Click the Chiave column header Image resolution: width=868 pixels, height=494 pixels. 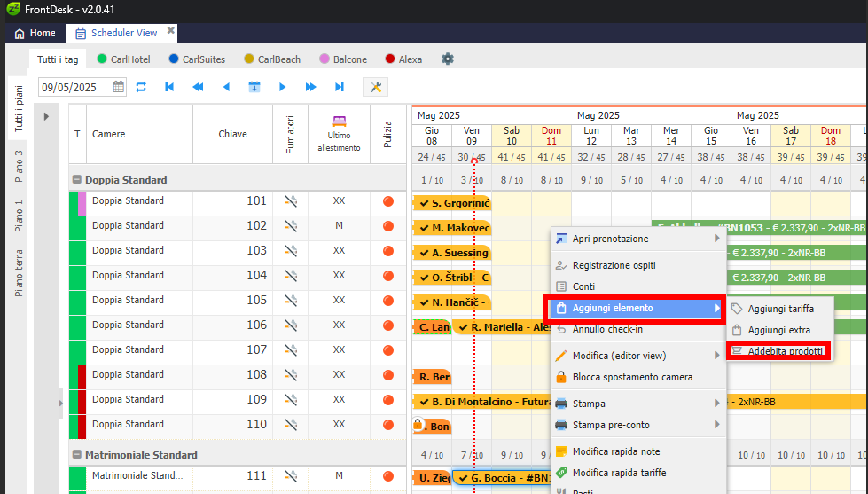[x=232, y=134]
